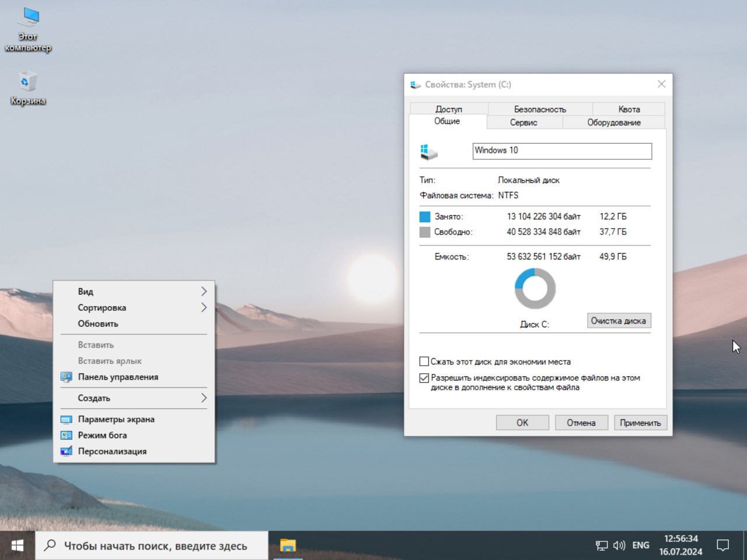Open the Квота tab
747x560 pixels.
[x=629, y=109]
